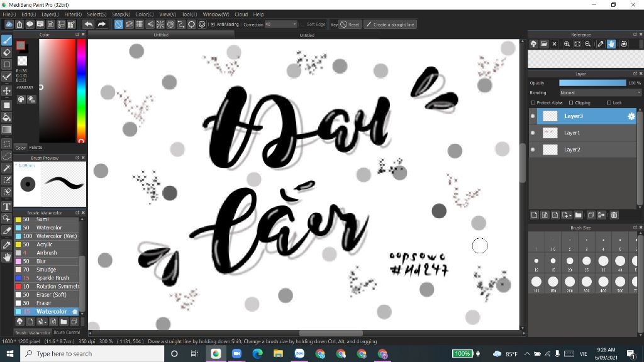
Task: Pick a hue on the rainbow strip
Action: click(81, 90)
